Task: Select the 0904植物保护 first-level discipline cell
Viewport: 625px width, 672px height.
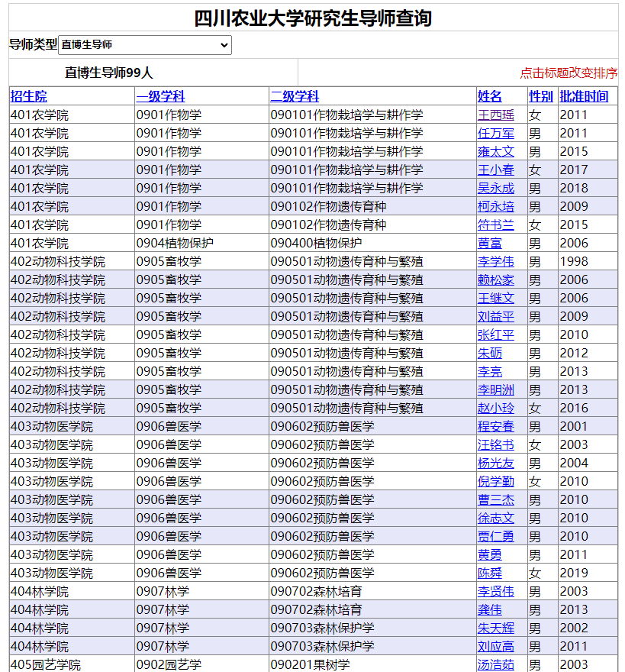Action: 201,243
